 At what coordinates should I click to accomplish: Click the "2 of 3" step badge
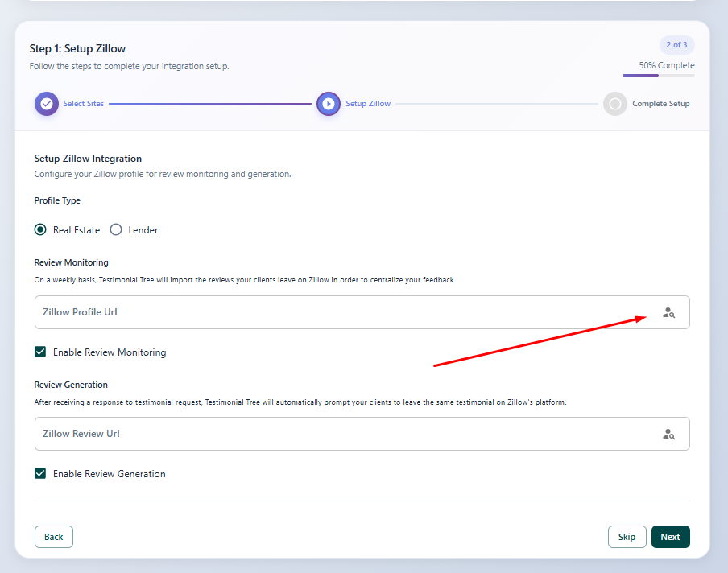pos(677,45)
